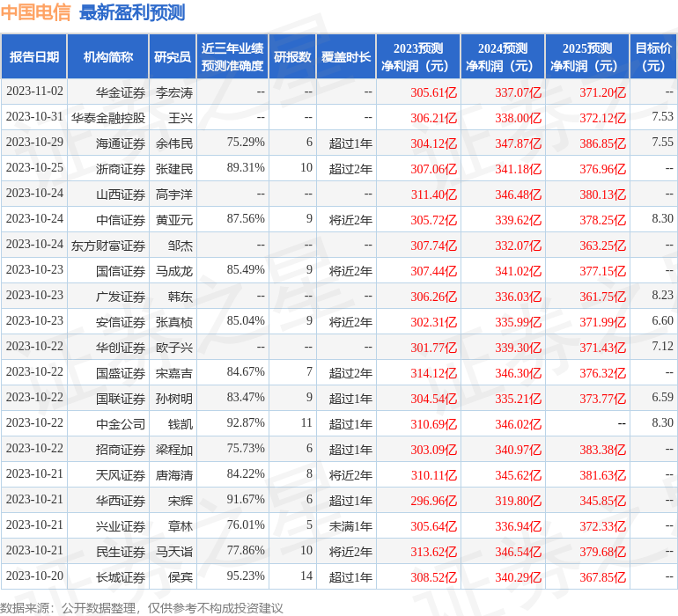Click the 367.85亿 forecast value

coord(603,577)
